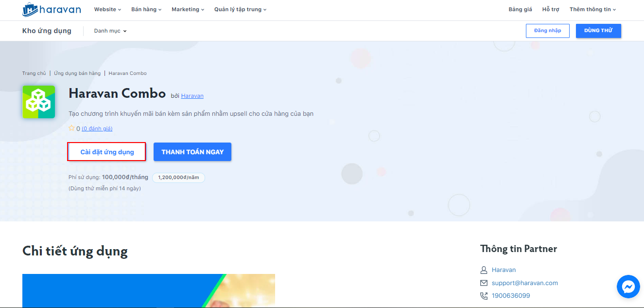Click the envelope icon beside support email
Viewport: 644px width, 308px height.
pyautogui.click(x=484, y=283)
